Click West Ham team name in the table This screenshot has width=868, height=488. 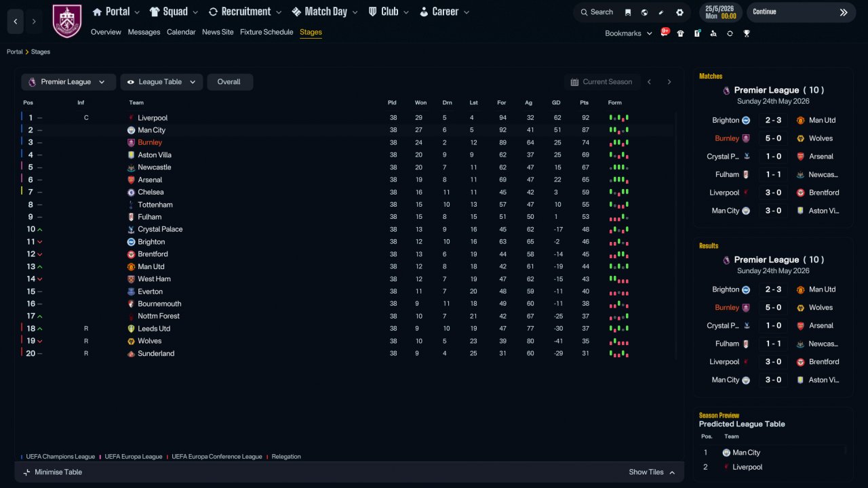click(x=154, y=279)
